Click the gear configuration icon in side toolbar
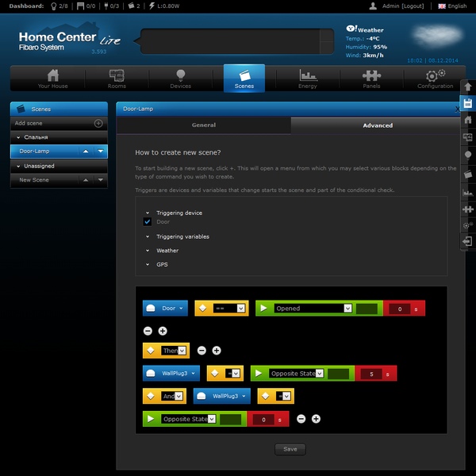 (x=468, y=225)
